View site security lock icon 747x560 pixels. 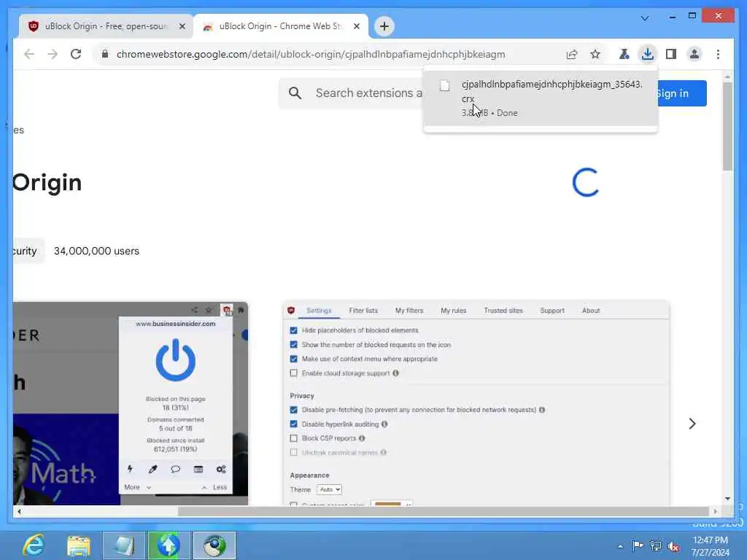105,54
